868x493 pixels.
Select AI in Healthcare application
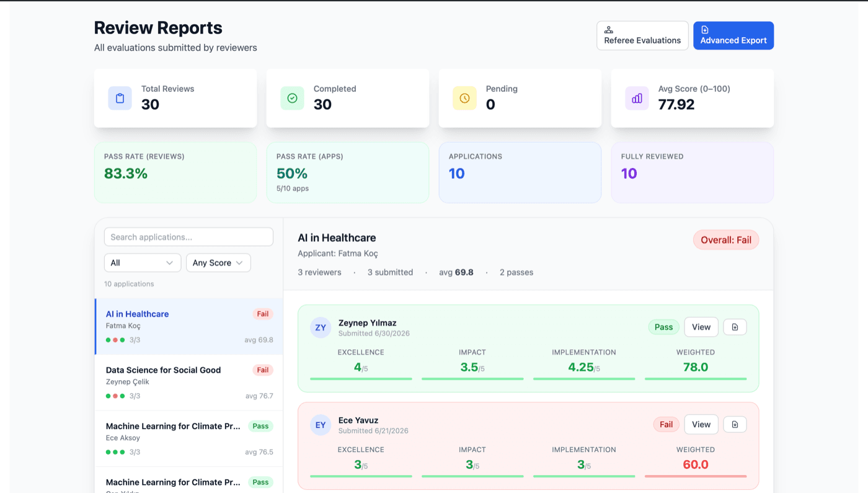[189, 327]
